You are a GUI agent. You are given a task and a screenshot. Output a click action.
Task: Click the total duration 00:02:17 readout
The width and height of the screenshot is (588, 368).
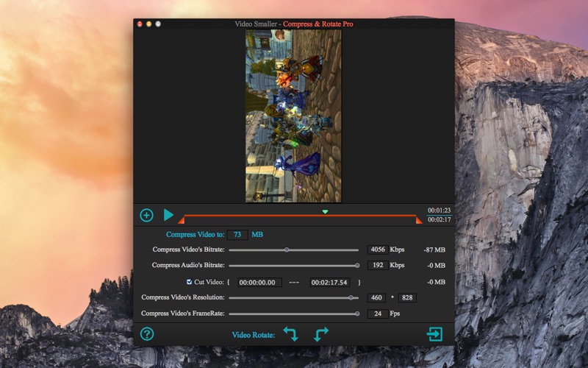point(439,219)
